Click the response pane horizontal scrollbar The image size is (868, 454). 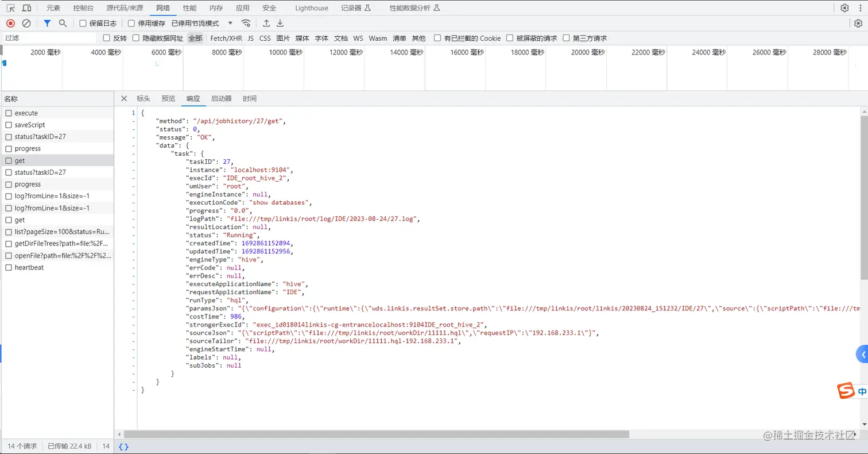(377, 434)
